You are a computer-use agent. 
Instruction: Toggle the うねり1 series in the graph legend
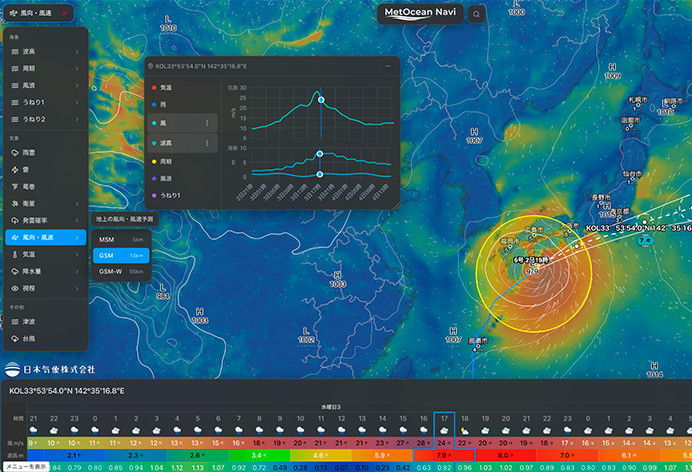pyautogui.click(x=165, y=195)
